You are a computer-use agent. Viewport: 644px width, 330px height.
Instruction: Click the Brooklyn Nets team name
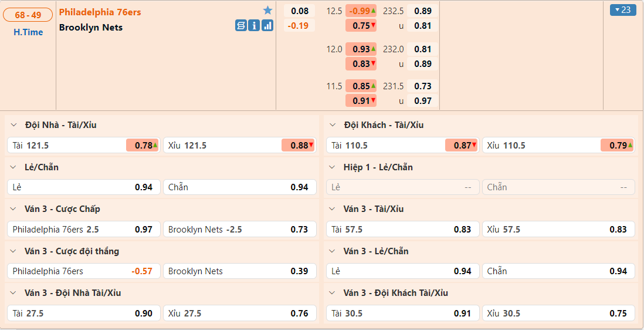(91, 27)
